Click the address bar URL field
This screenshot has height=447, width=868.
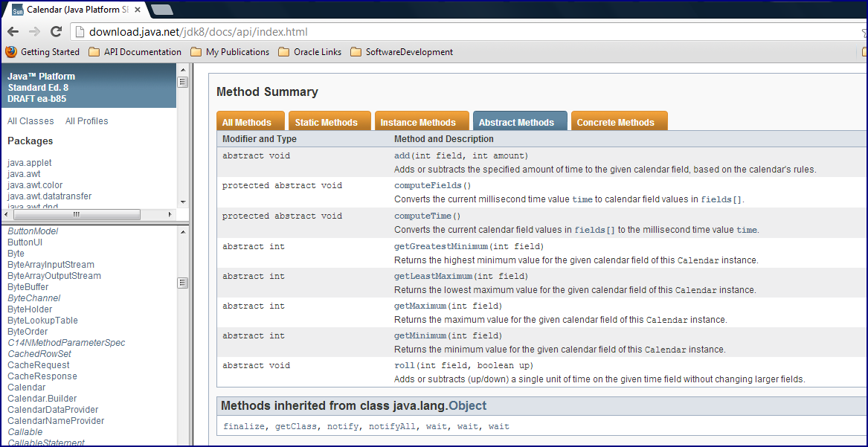click(x=465, y=32)
